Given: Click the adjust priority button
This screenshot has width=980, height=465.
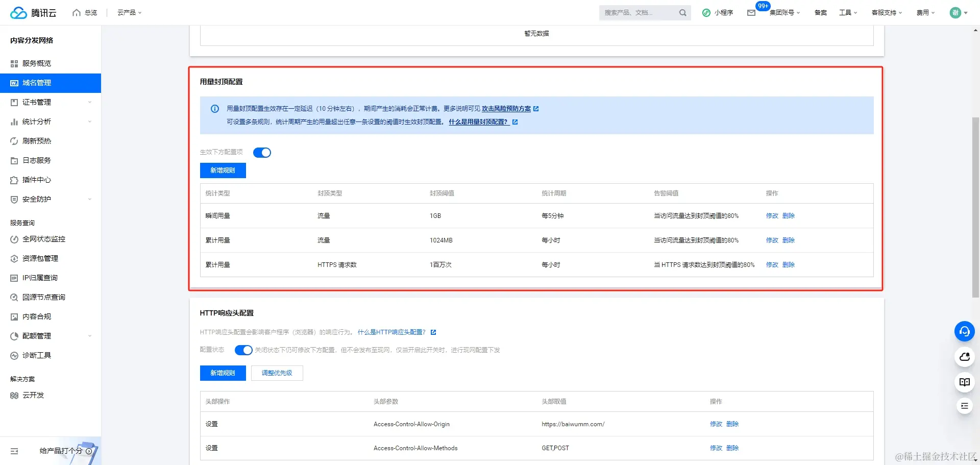Looking at the screenshot, I should point(277,373).
